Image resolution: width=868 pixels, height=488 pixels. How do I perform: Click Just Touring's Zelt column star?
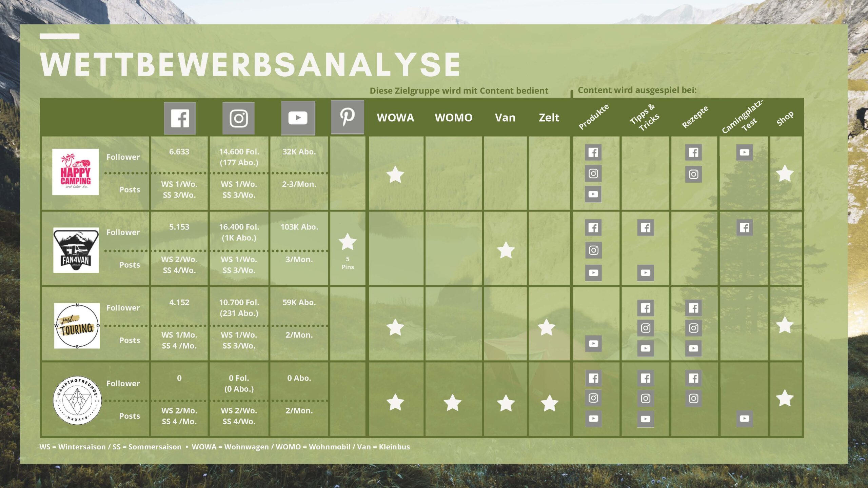(546, 327)
